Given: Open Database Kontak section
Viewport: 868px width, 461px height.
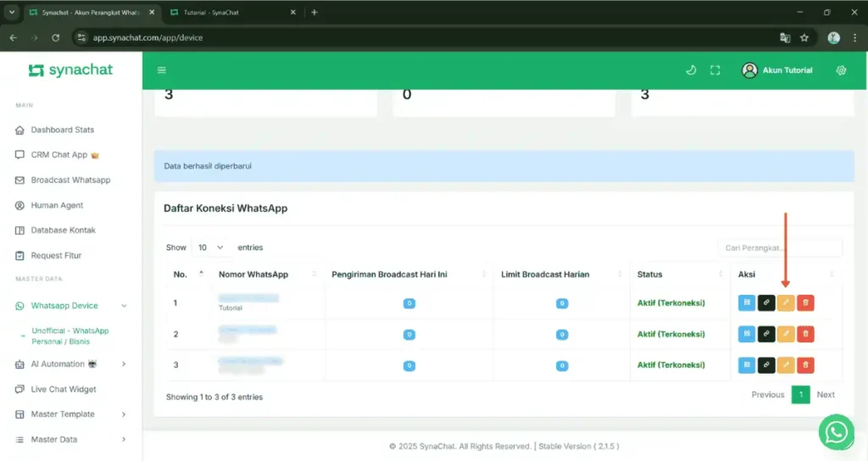Looking at the screenshot, I should click(63, 230).
